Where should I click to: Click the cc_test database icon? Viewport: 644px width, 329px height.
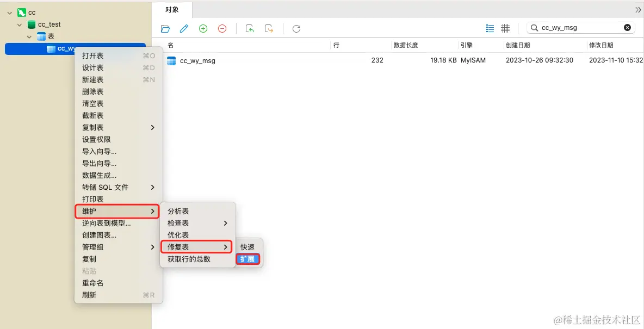click(31, 24)
